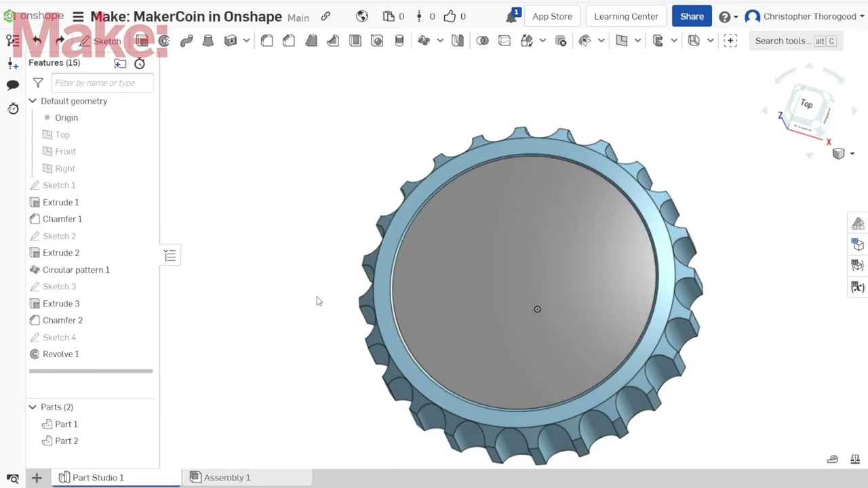This screenshot has height=488, width=868.
Task: Open the Learning Center
Action: [626, 16]
